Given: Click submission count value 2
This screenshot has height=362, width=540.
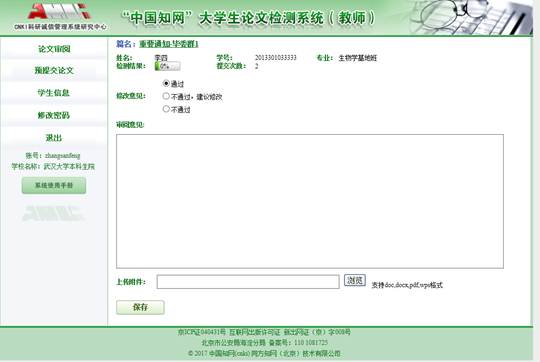Looking at the screenshot, I should (257, 66).
